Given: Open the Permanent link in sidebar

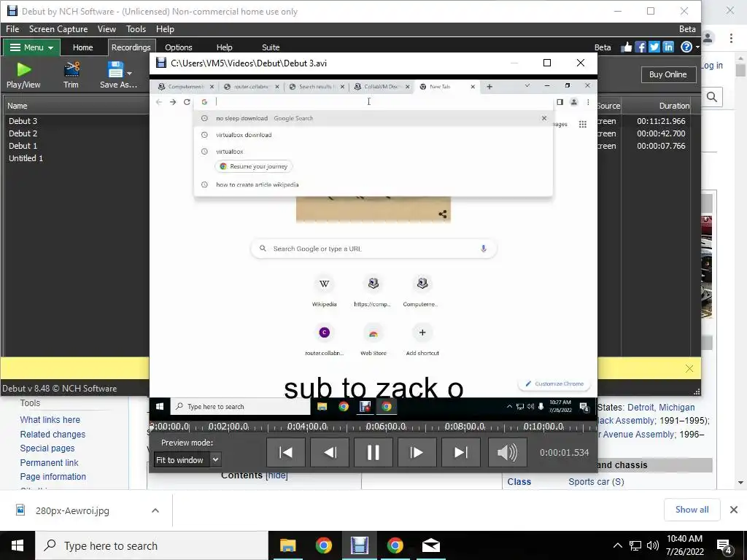Looking at the screenshot, I should [x=49, y=462].
